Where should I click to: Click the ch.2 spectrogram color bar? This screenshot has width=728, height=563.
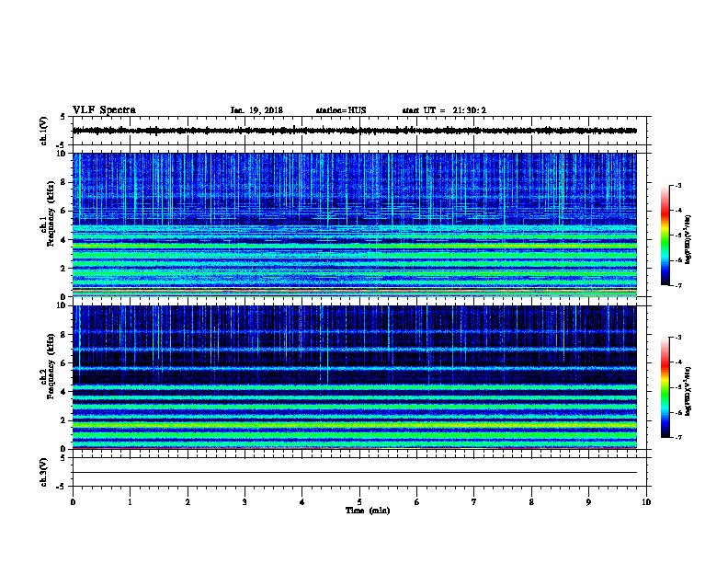[665, 387]
